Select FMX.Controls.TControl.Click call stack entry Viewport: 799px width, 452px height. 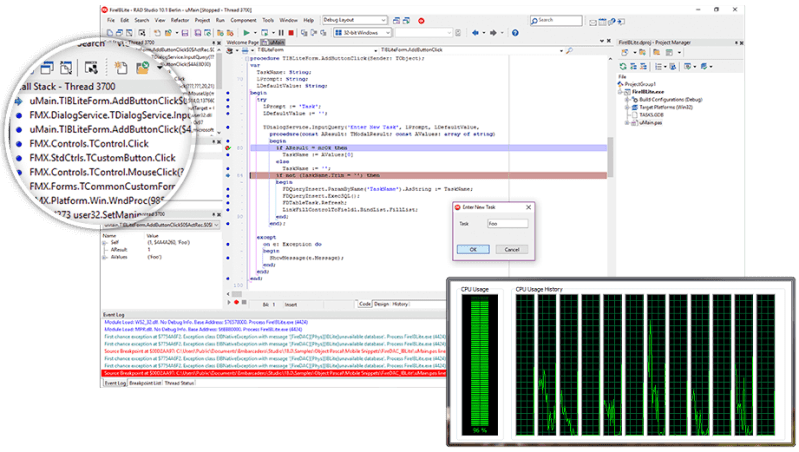(89, 144)
